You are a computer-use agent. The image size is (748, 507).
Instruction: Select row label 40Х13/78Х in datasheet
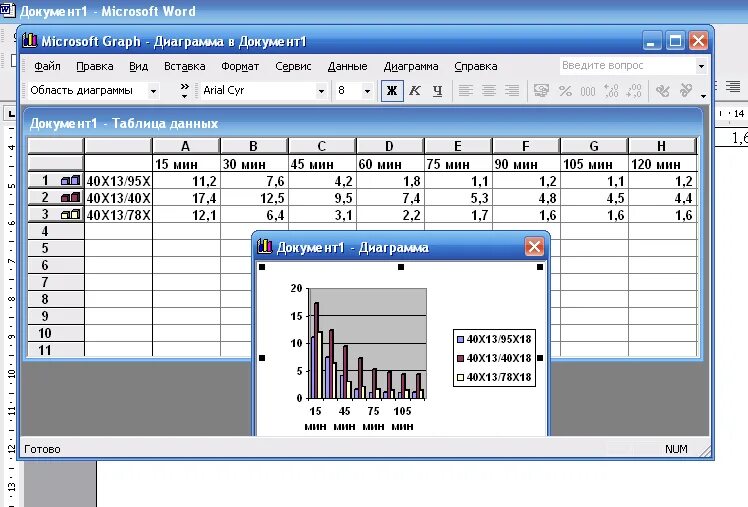118,215
